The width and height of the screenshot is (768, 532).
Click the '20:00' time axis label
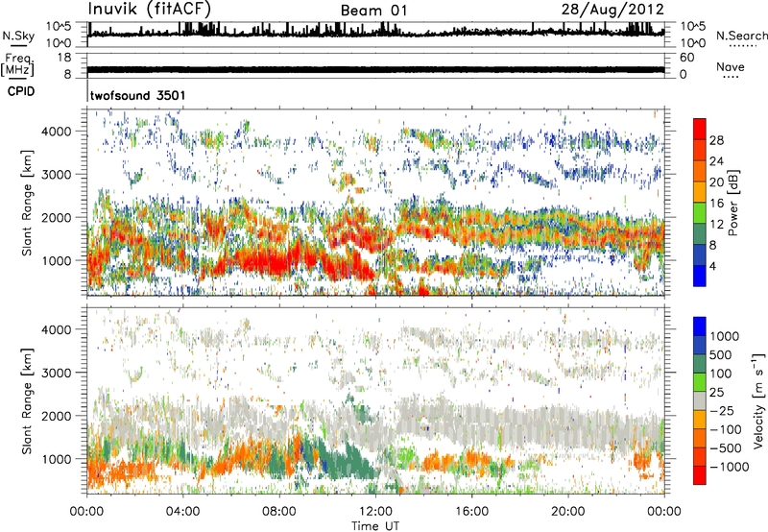567,512
